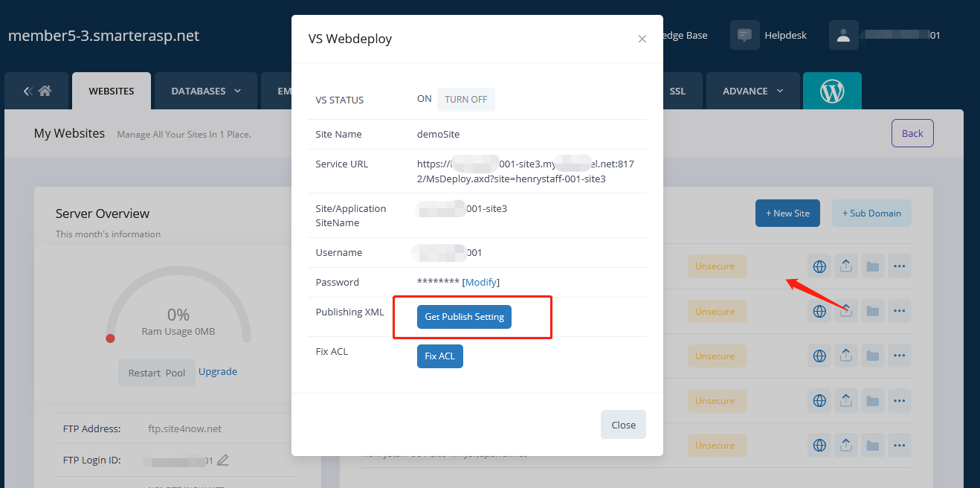Image resolution: width=980 pixels, height=488 pixels.
Task: Click the web deploy upload icon in second site row
Action: click(x=845, y=311)
